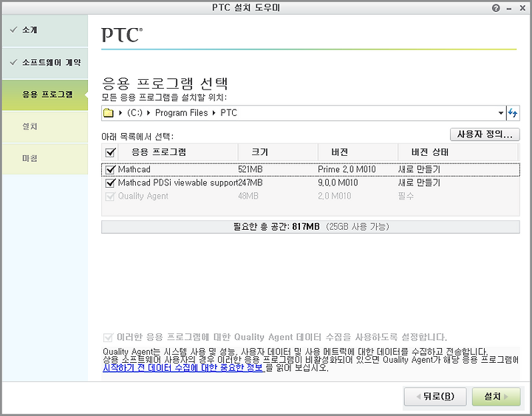Click the (C:) path segment
Viewport: 532px width, 416px height.
click(x=134, y=112)
